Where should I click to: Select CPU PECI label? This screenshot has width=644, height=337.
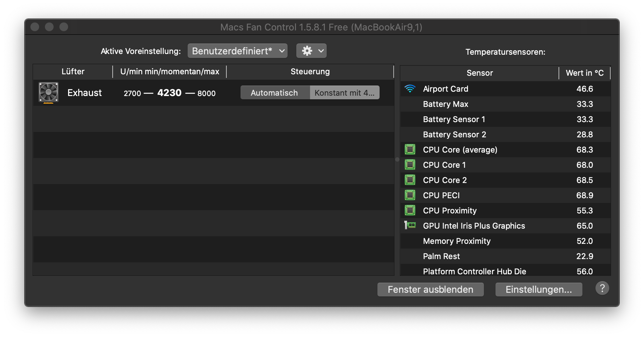(x=441, y=195)
